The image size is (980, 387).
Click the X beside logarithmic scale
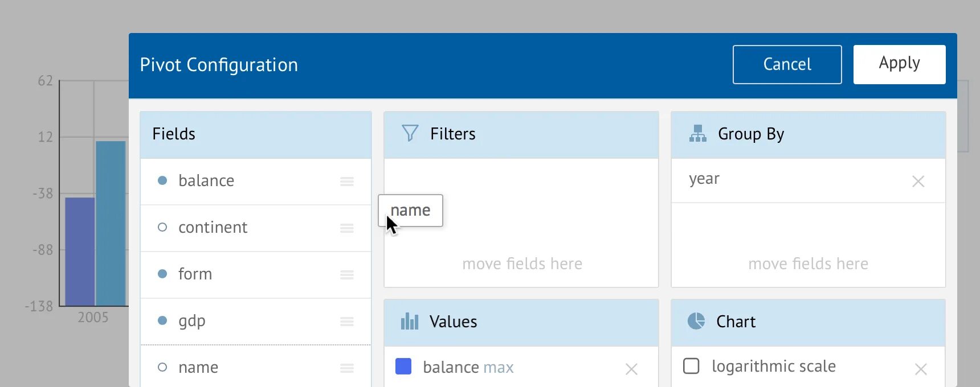click(920, 369)
